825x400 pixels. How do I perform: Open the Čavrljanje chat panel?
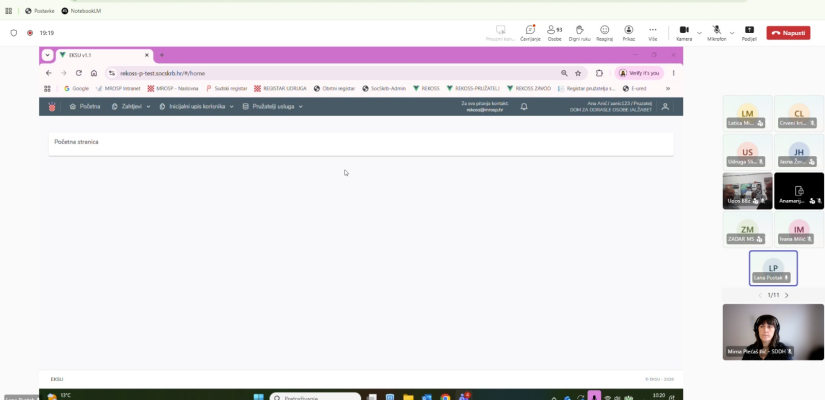coord(530,33)
